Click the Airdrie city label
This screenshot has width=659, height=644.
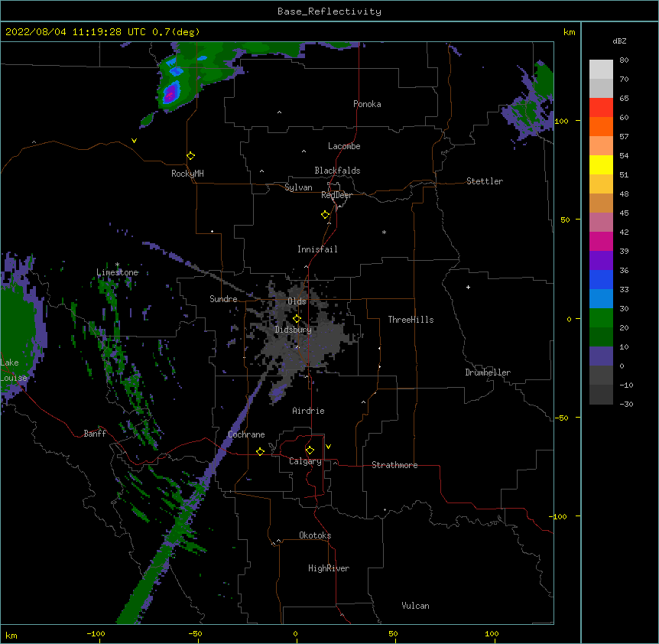pos(308,411)
